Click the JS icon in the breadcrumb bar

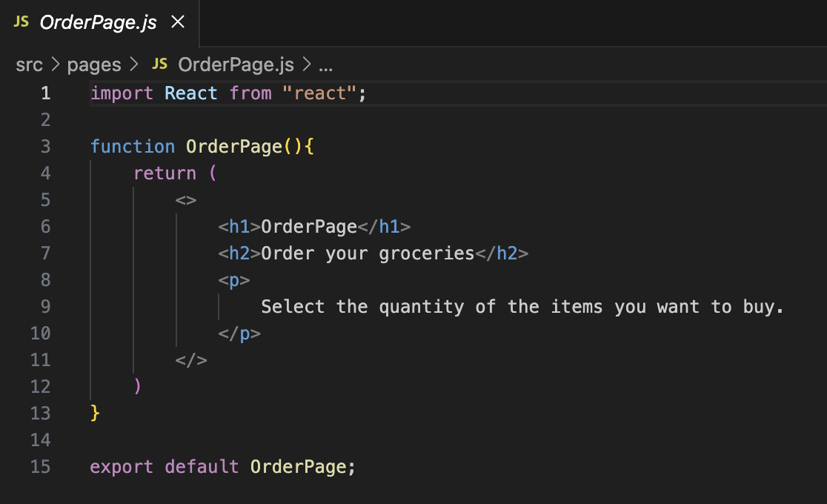159,64
